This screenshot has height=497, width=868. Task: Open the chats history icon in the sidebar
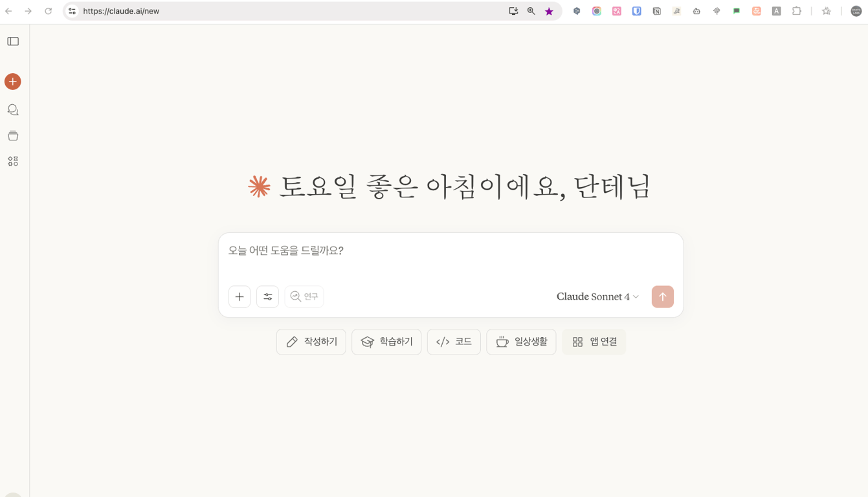[x=13, y=110]
